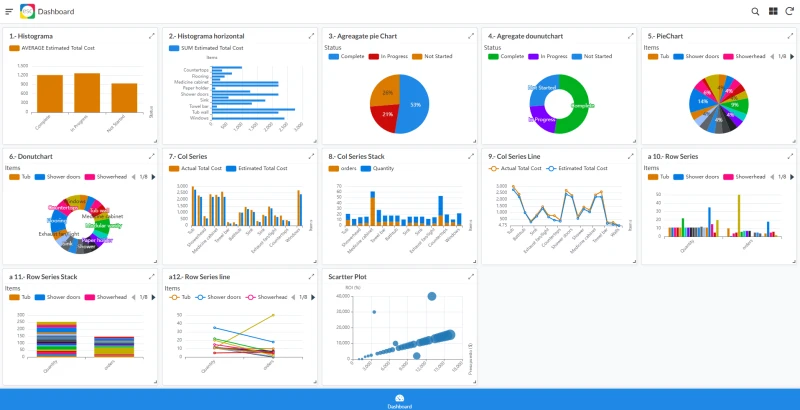Open the hamburger menu icon
The image size is (800, 410).
point(9,11)
